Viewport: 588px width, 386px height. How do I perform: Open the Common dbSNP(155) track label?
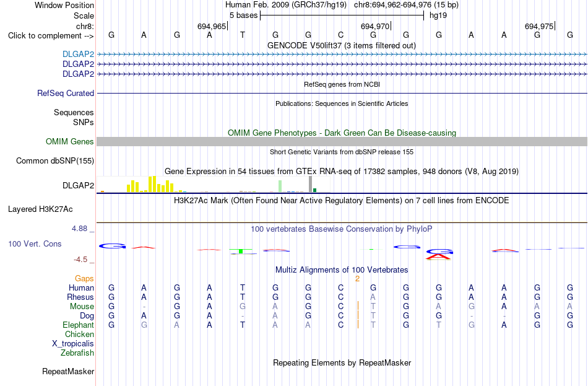pos(54,160)
